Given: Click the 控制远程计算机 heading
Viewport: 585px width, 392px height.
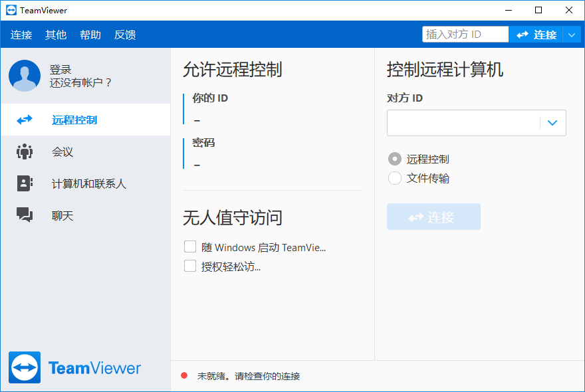Looking at the screenshot, I should click(x=445, y=70).
